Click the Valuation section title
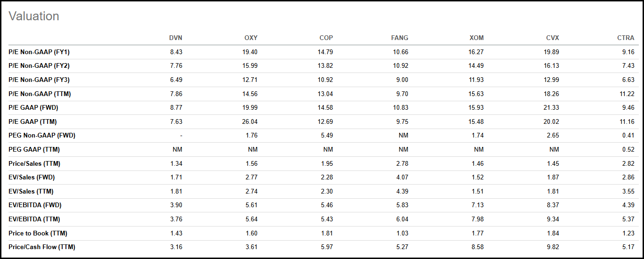This screenshot has height=259, width=644. (34, 16)
